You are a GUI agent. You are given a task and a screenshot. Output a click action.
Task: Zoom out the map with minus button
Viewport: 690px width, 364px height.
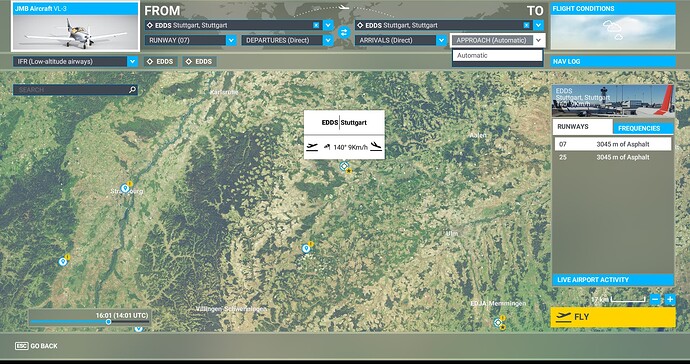655,300
